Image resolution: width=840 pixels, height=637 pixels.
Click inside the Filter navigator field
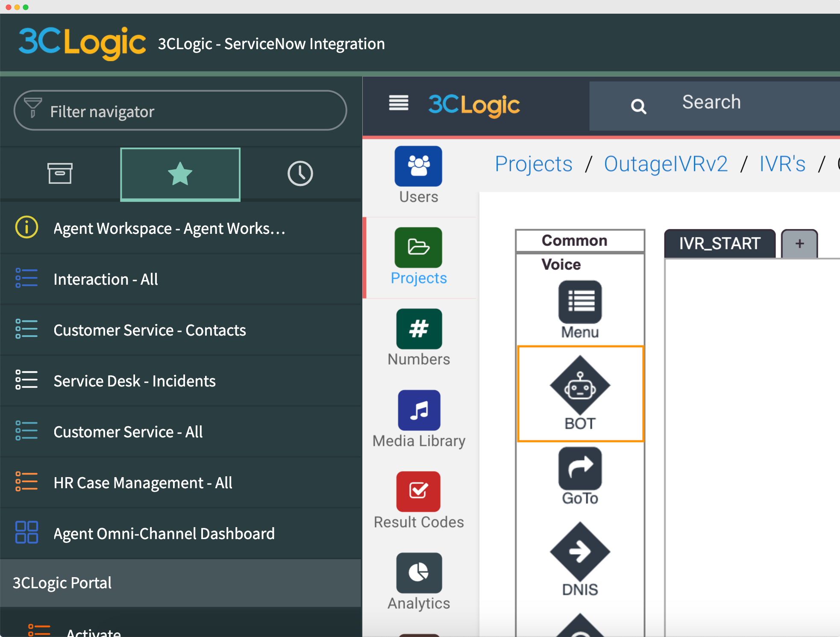pyautogui.click(x=179, y=111)
